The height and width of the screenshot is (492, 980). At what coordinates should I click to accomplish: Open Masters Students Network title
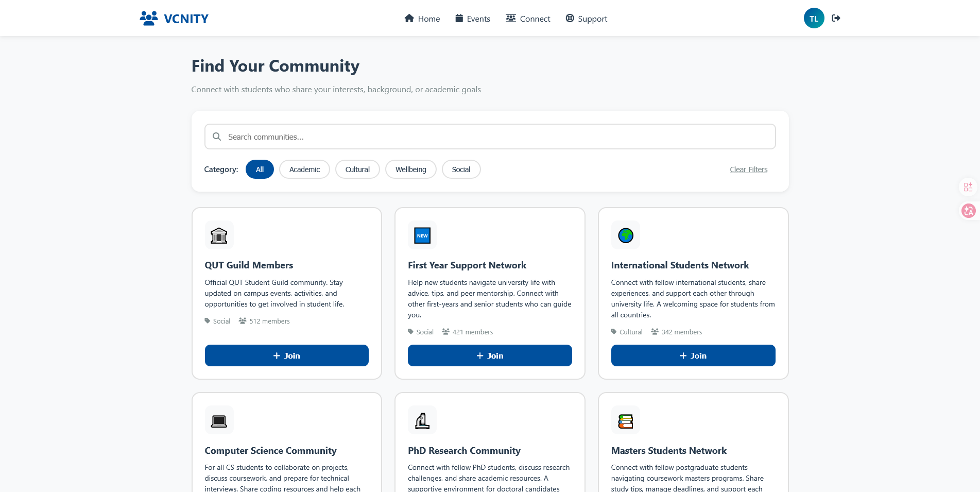668,451
